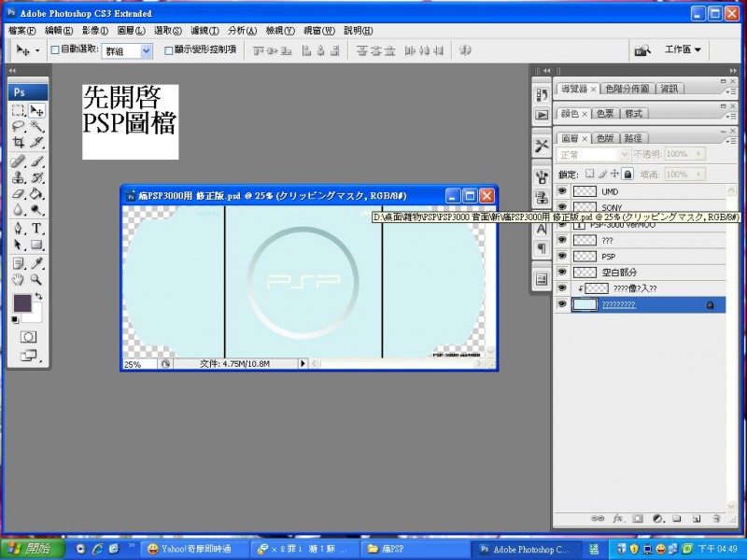747x560 pixels.
Task: Toggle lock position in Layers panel
Action: click(615, 174)
